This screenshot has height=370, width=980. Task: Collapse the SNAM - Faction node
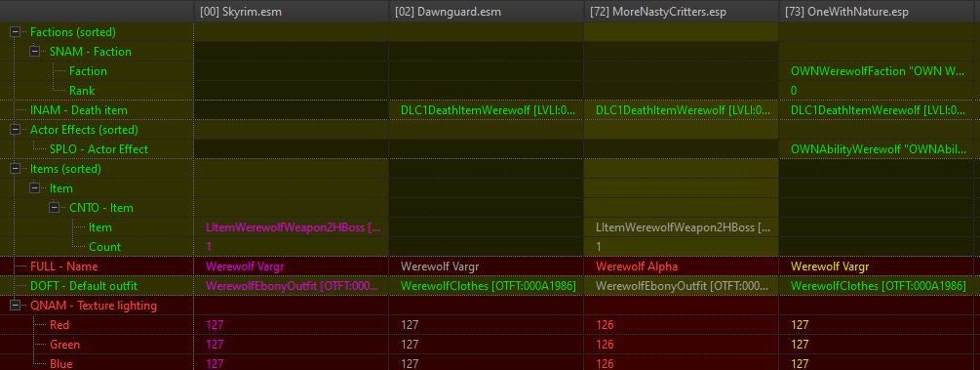[35, 52]
